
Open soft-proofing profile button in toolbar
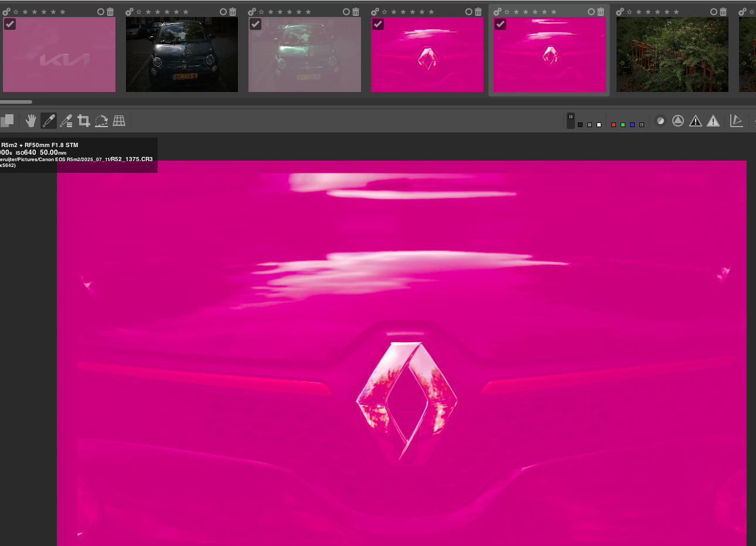pyautogui.click(x=737, y=121)
